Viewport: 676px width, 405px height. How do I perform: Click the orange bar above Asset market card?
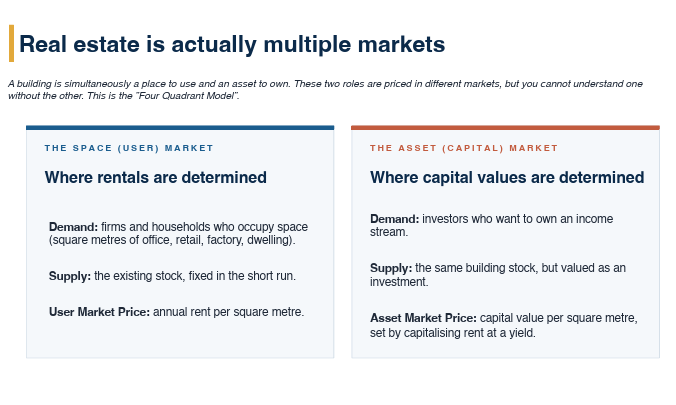(x=505, y=128)
